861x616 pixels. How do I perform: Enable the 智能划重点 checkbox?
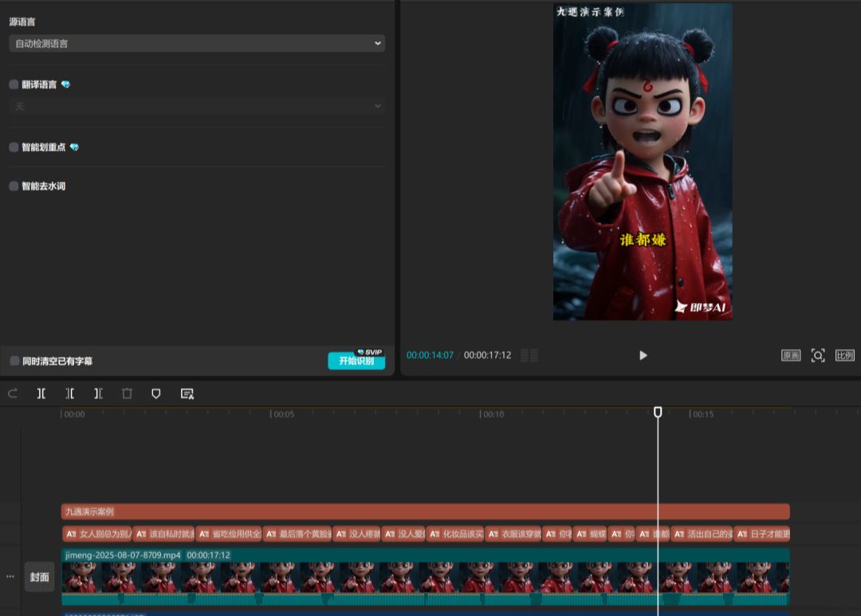point(14,147)
